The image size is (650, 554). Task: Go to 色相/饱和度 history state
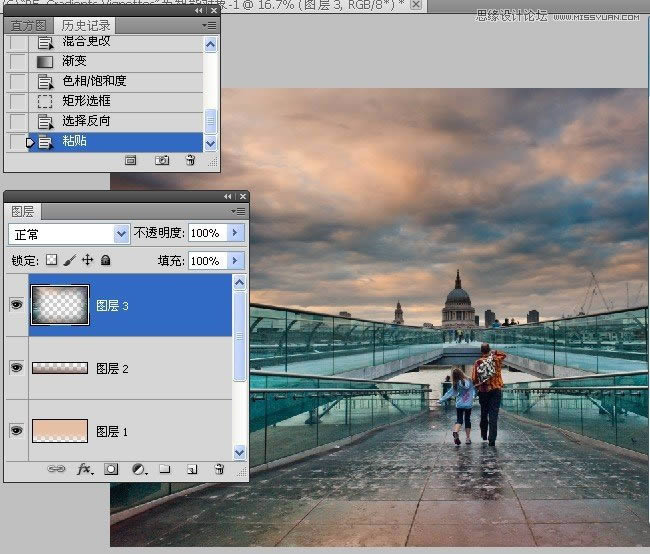94,81
